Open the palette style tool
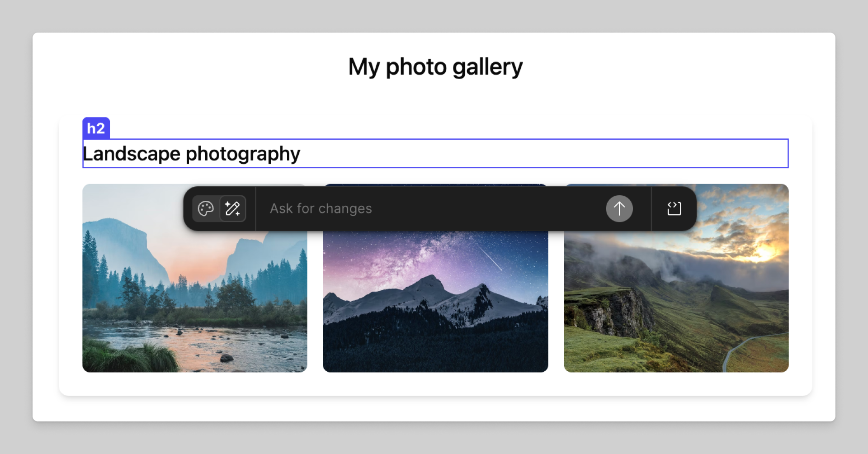 pos(206,208)
